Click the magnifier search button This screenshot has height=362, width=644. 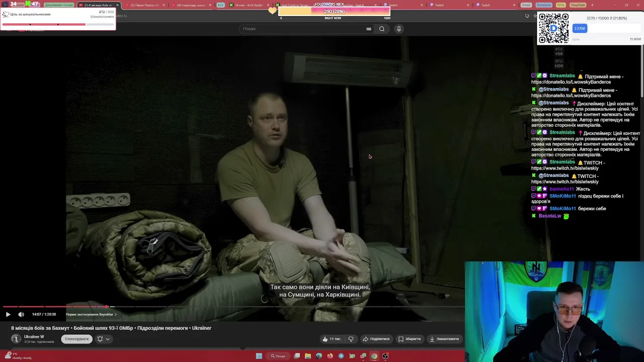(382, 29)
